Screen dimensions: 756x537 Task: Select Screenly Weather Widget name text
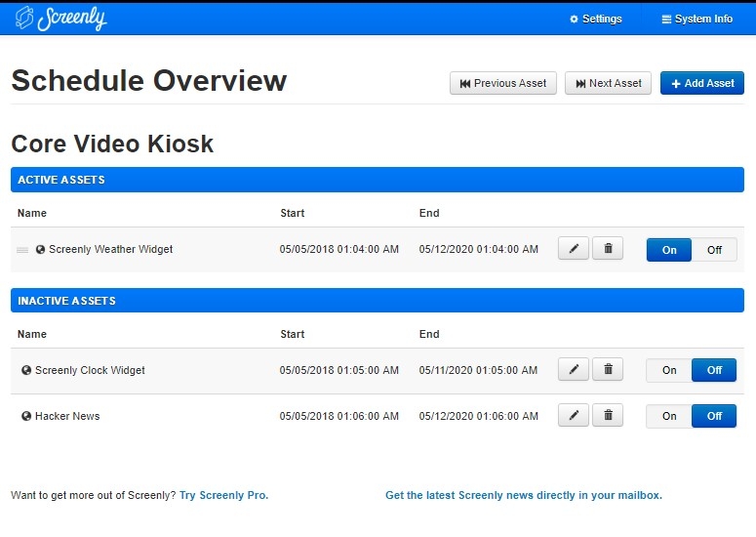coord(111,249)
